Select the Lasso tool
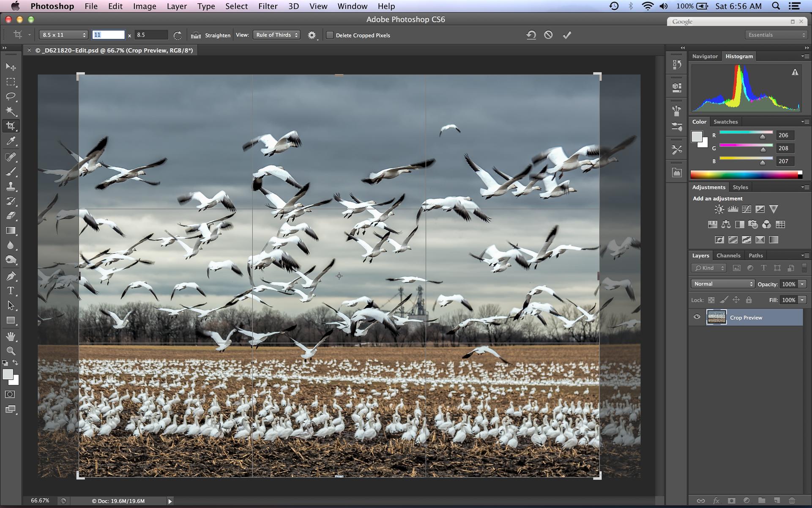Image resolution: width=812 pixels, height=508 pixels. point(11,96)
